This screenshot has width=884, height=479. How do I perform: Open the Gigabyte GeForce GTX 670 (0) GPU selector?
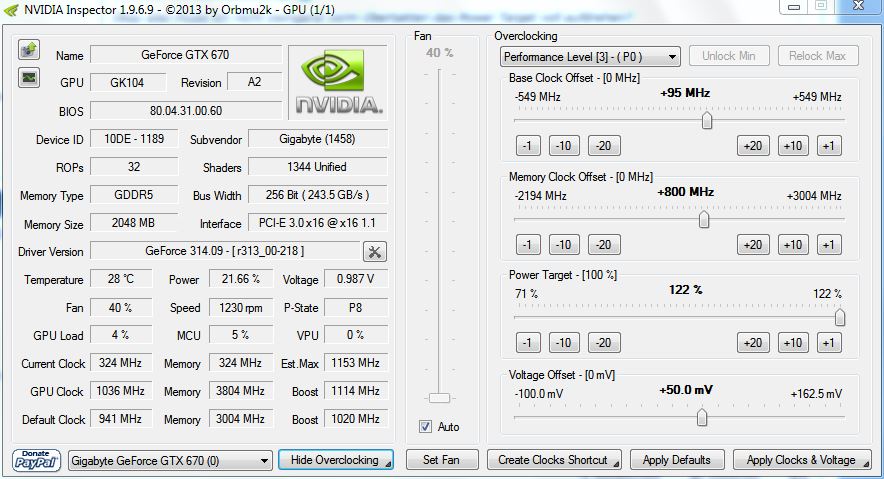(x=170, y=461)
